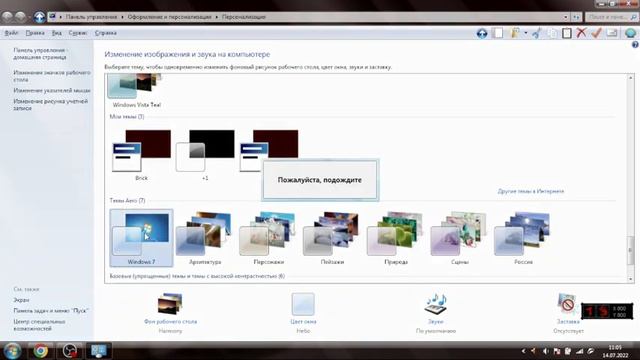Click the globe icon at toolbar end

click(x=631, y=33)
